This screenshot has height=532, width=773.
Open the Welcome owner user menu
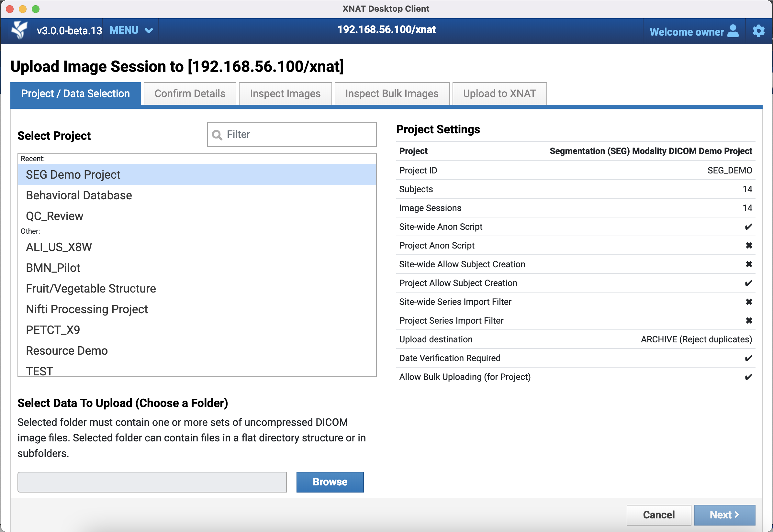(687, 32)
